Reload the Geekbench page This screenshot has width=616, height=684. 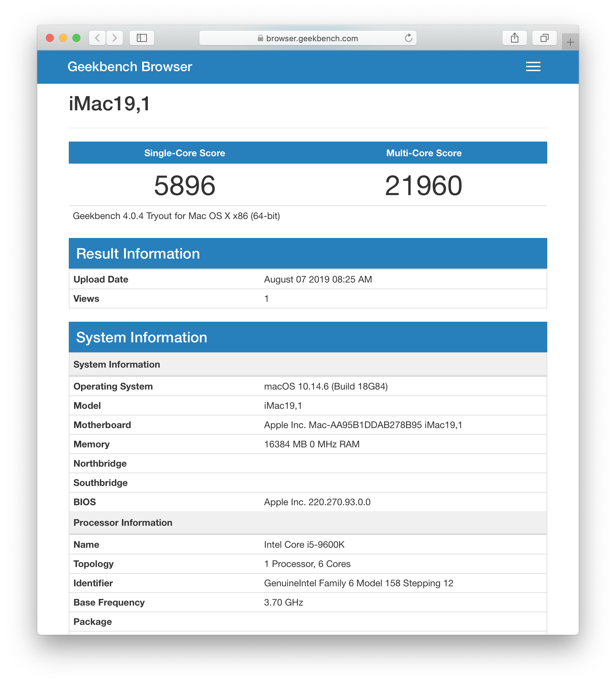(x=409, y=38)
